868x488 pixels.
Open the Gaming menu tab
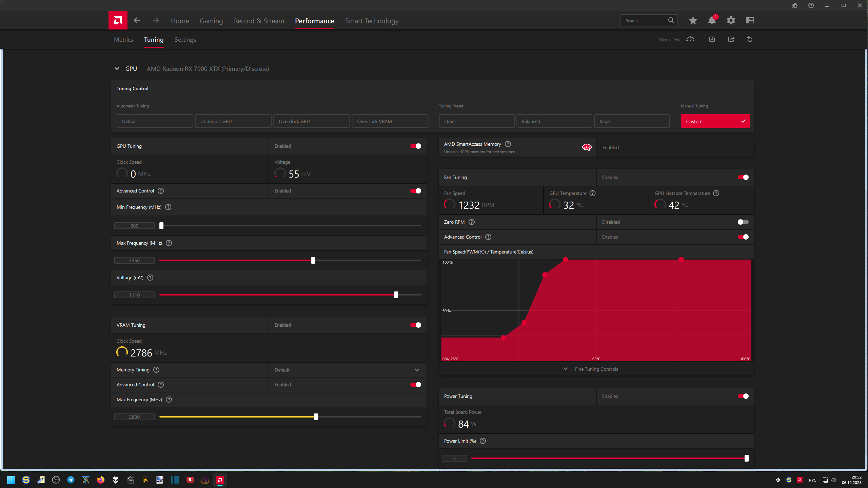[x=211, y=21]
